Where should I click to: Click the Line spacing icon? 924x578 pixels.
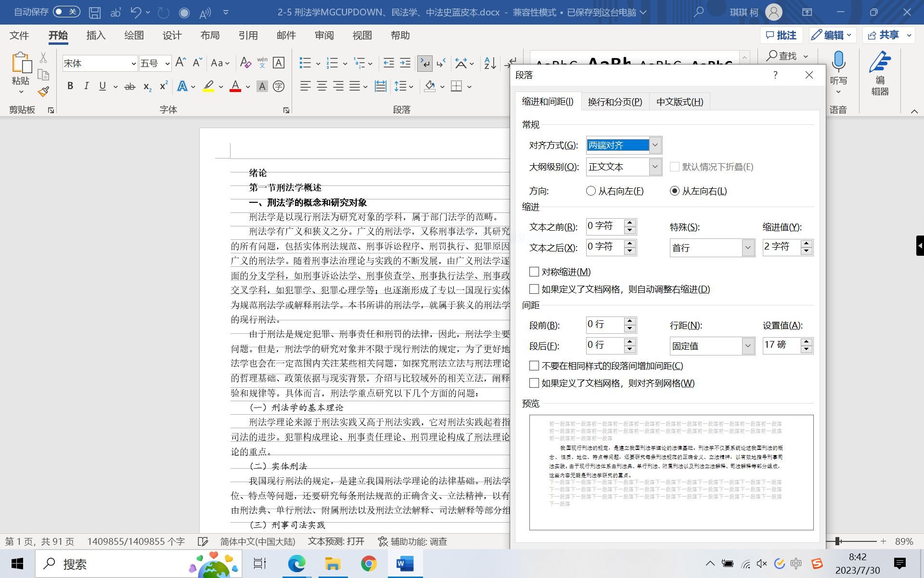[x=400, y=86]
